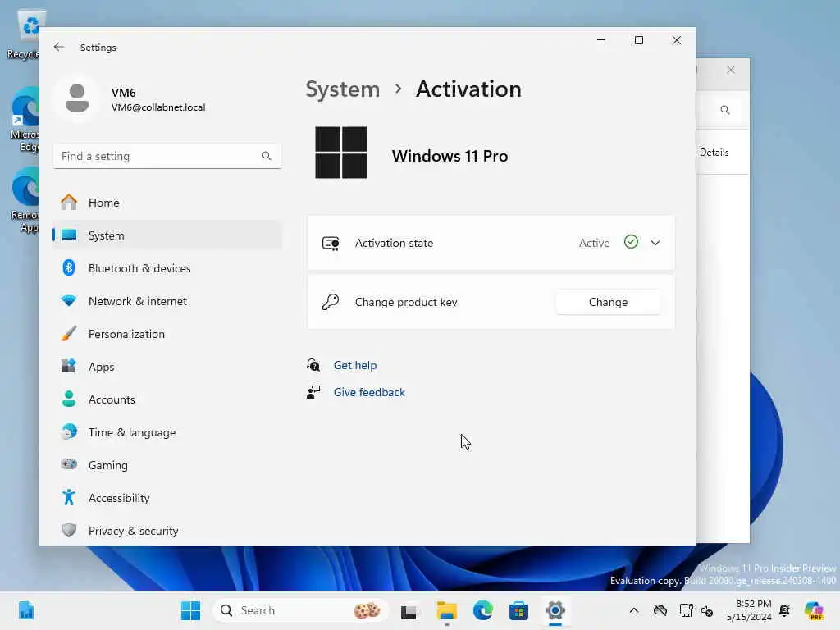
Task: Click the Change product key button
Action: coord(608,302)
